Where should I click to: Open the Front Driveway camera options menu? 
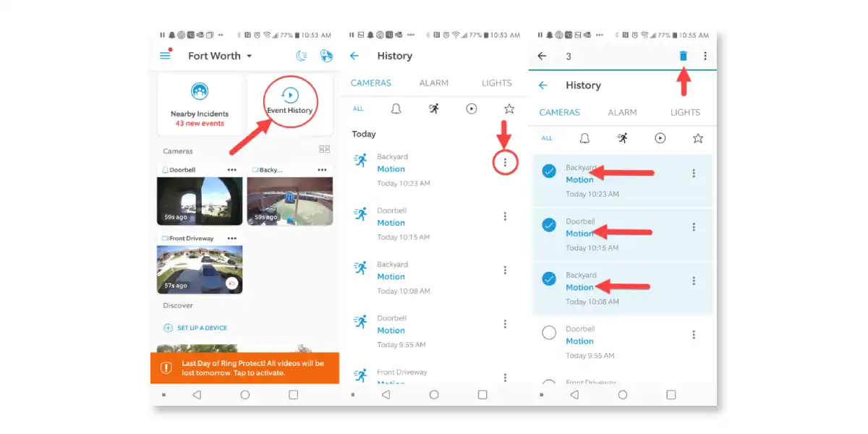(232, 238)
